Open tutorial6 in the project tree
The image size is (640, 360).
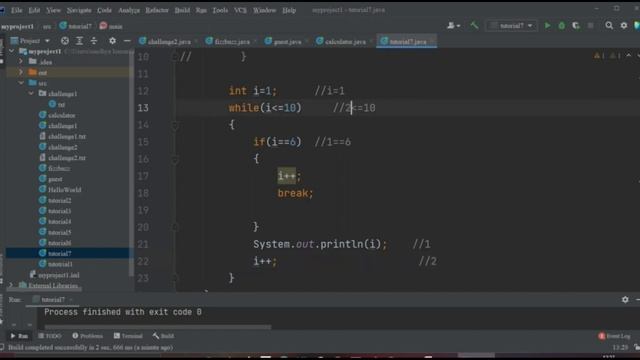coord(55,243)
